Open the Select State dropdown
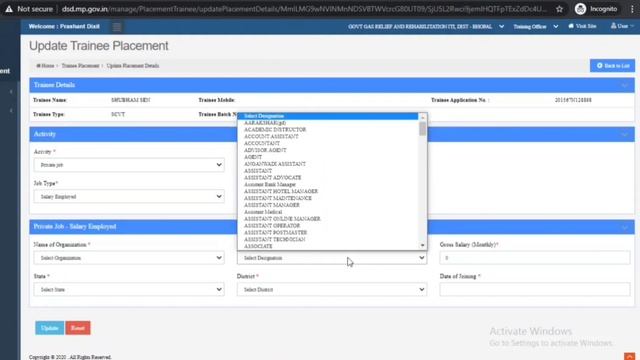 [x=129, y=289]
